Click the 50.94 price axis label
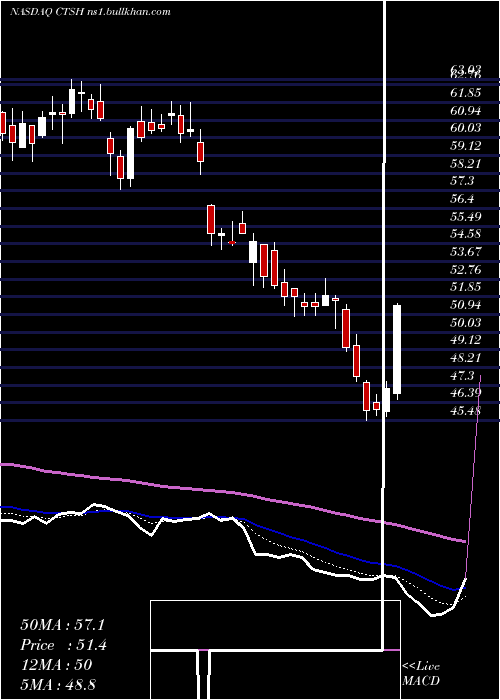 click(x=466, y=305)
